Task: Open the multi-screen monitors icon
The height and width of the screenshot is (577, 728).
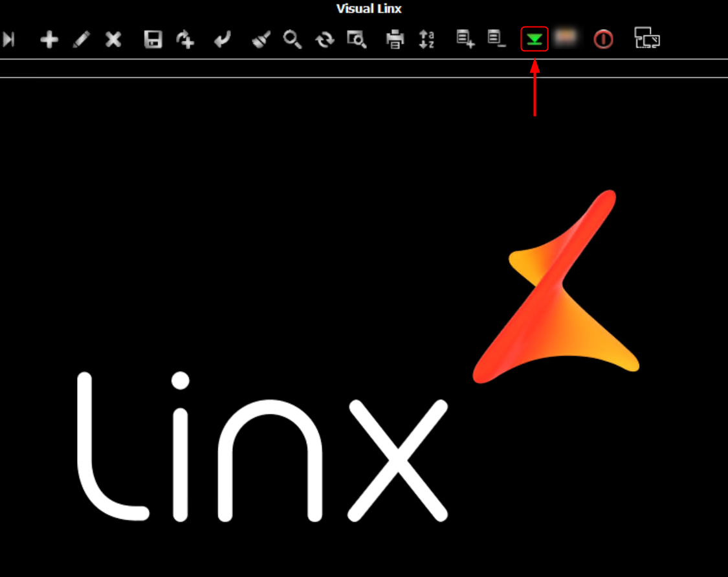Action: point(647,39)
